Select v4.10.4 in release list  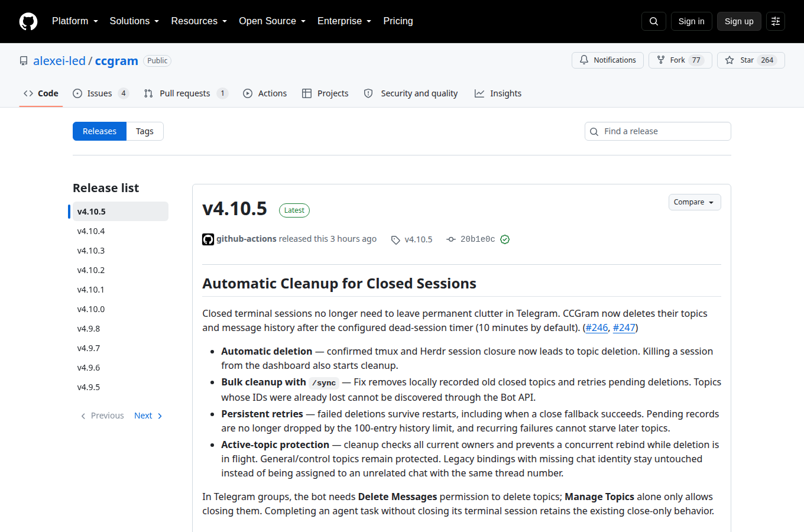point(120,231)
